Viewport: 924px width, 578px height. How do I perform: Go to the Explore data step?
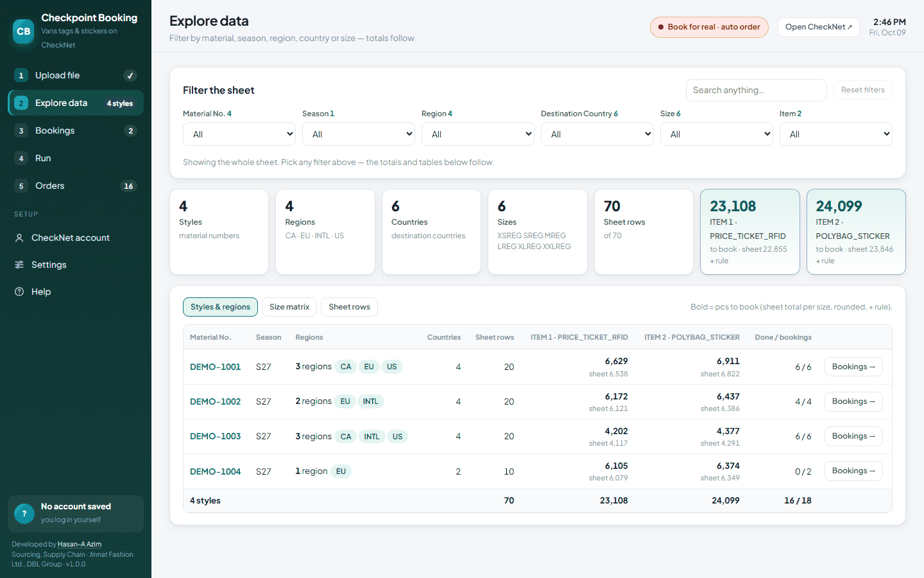click(x=76, y=103)
